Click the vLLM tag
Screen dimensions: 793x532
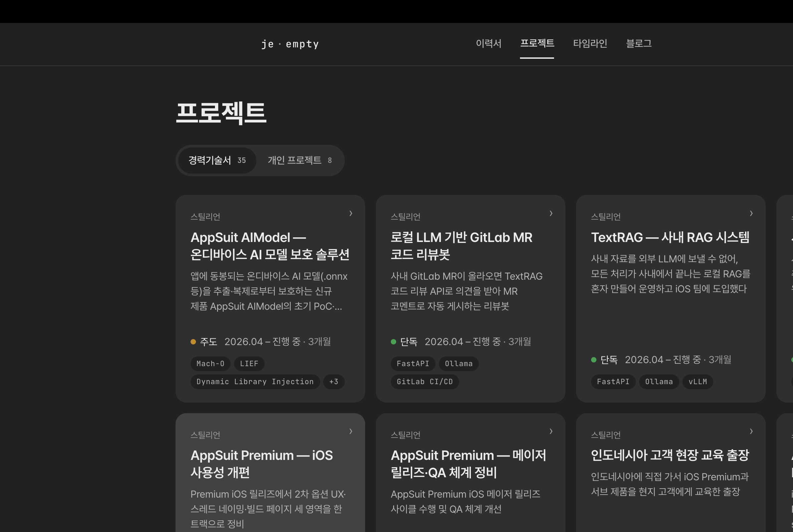point(698,382)
